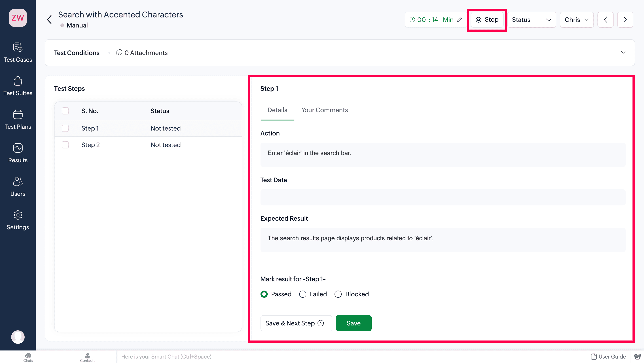Click 'Search with Accented Characters' title
644x363 pixels.
coord(121,15)
